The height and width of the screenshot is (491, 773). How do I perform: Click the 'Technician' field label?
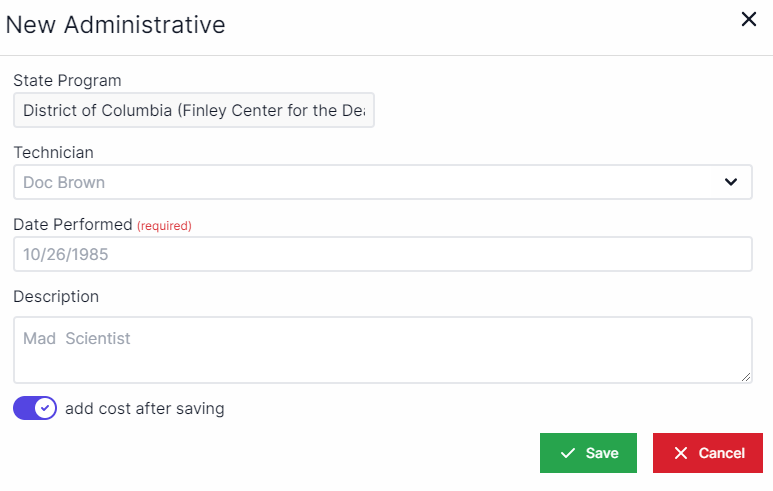click(x=53, y=152)
